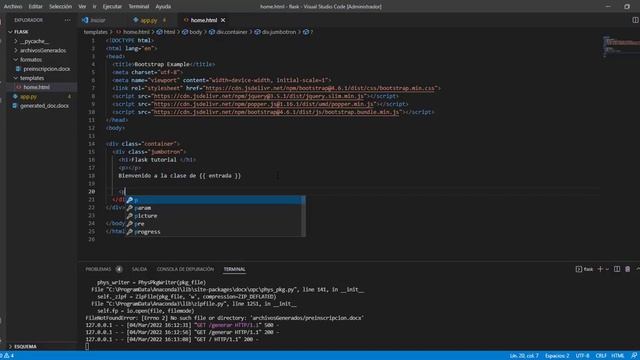640x360 pixels.
Task: Click the feedback icon in status bar
Action: 634,356
